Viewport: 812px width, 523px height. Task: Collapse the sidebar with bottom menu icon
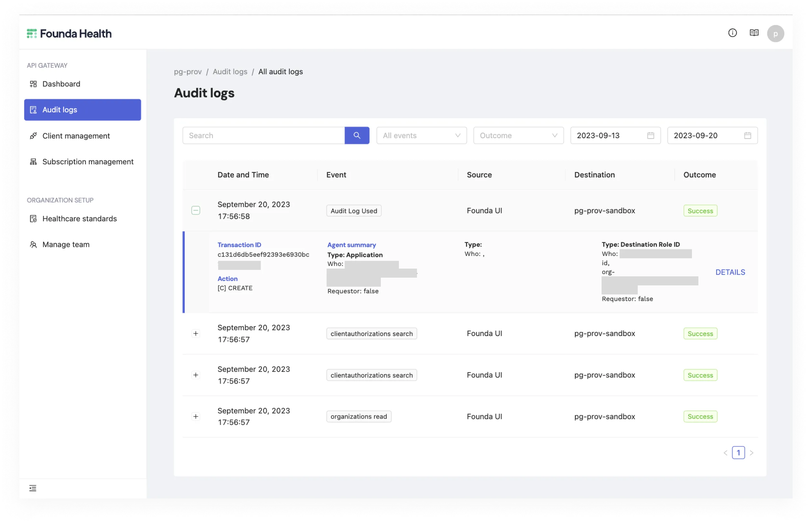click(x=33, y=488)
